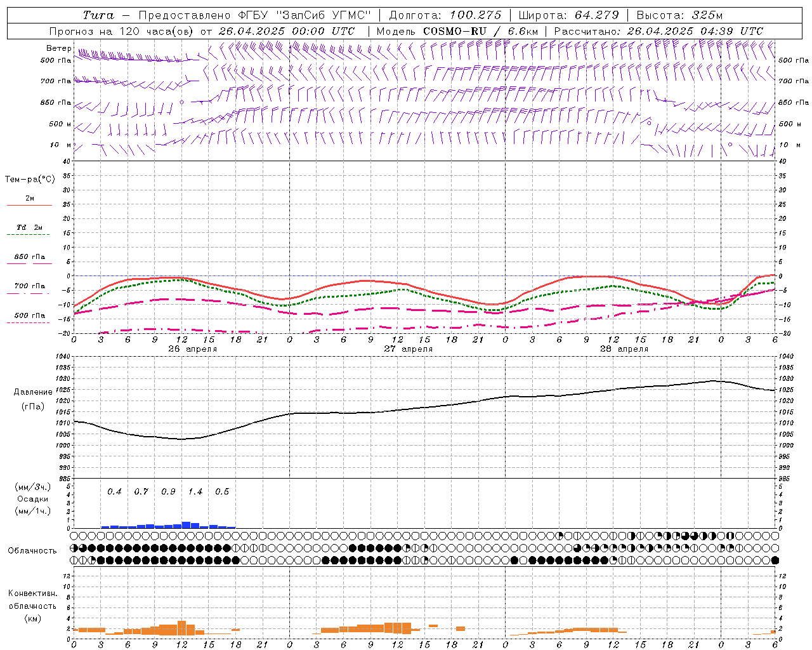Click the "Конвективн." convective cloud label
Screen dimensions: 812x650
pyautogui.click(x=32, y=594)
